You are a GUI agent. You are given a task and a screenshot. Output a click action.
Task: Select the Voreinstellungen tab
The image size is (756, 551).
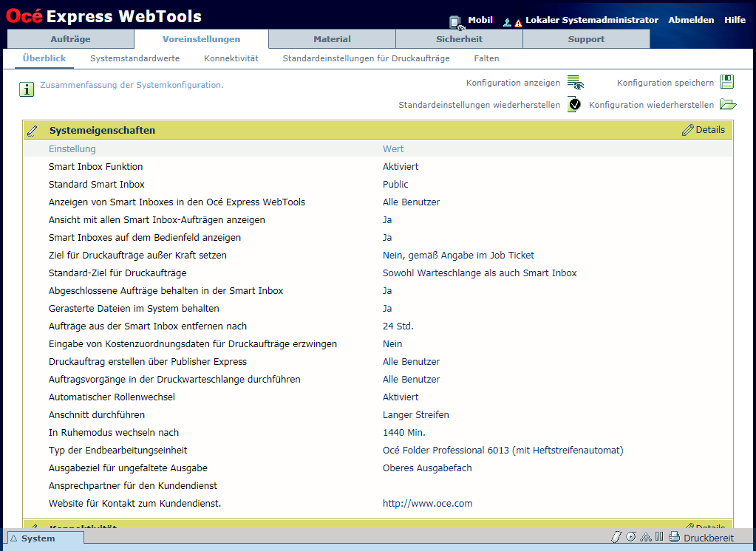[x=201, y=39]
